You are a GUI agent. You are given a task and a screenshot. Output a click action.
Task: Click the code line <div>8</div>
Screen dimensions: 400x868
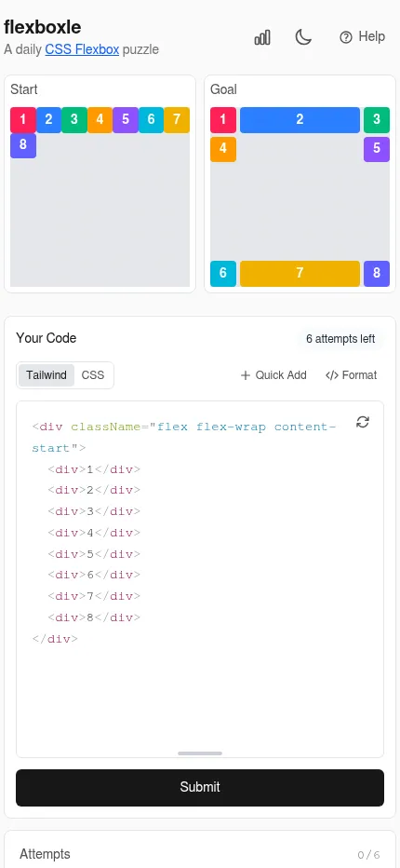click(94, 617)
